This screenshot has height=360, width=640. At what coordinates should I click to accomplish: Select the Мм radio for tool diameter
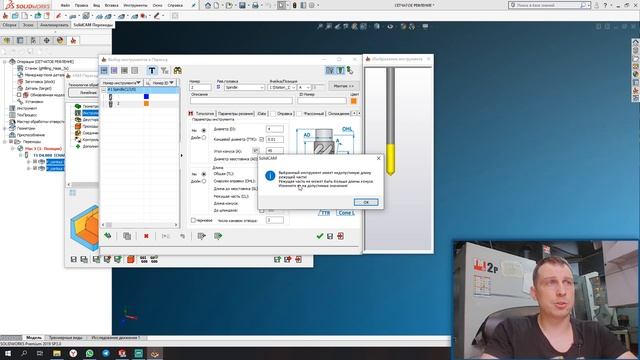[x=204, y=130]
